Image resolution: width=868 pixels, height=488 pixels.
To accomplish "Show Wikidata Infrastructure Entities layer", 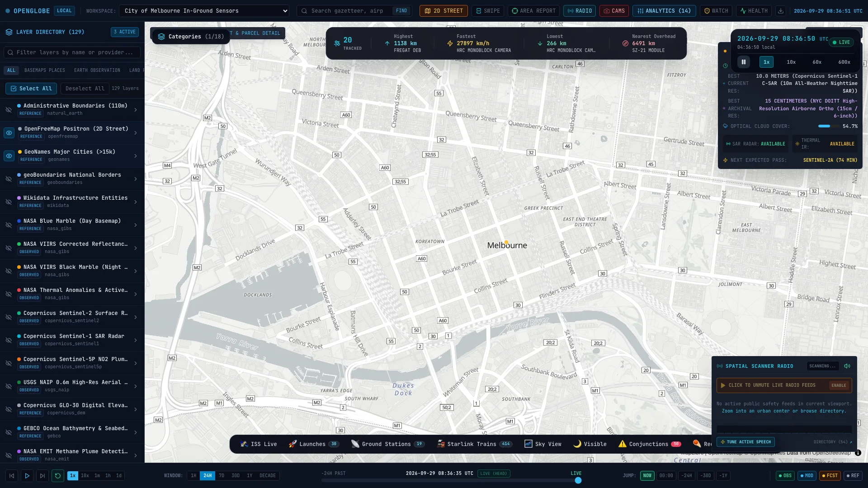I will (9, 202).
